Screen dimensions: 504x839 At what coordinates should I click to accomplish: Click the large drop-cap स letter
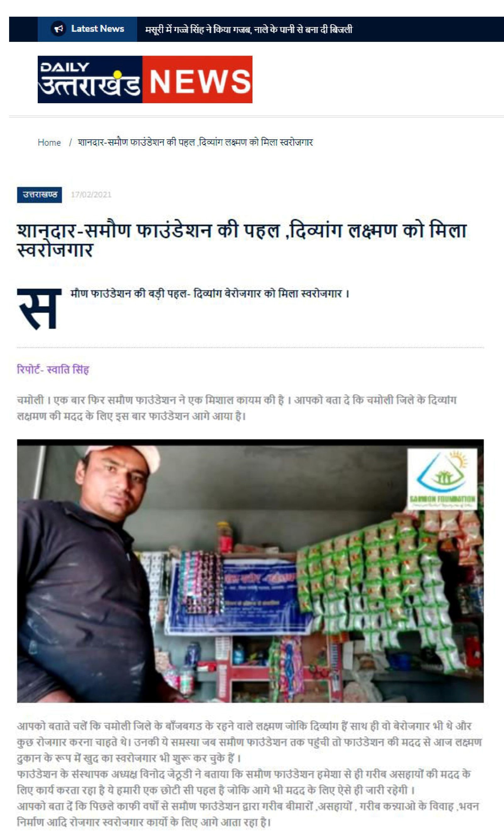(x=39, y=309)
